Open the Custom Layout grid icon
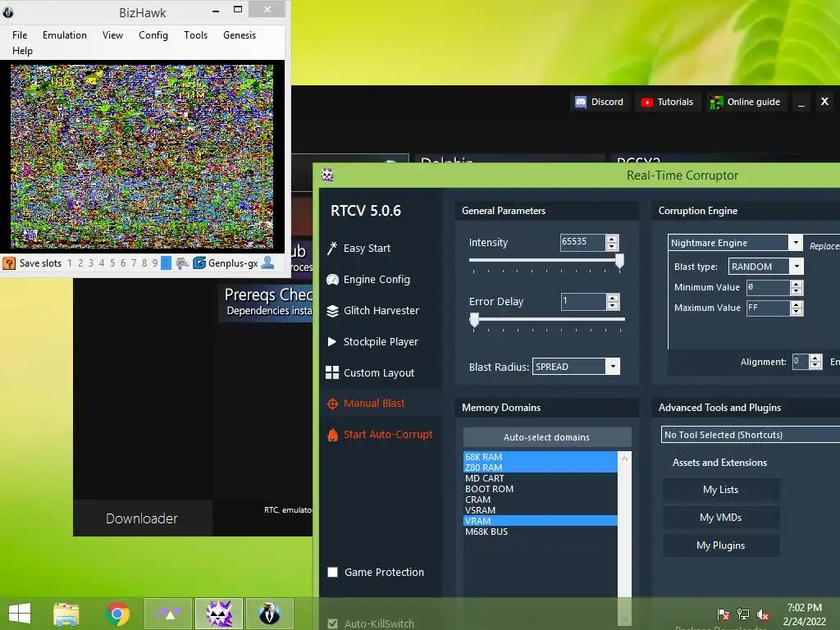This screenshot has width=840, height=630. pyautogui.click(x=332, y=373)
